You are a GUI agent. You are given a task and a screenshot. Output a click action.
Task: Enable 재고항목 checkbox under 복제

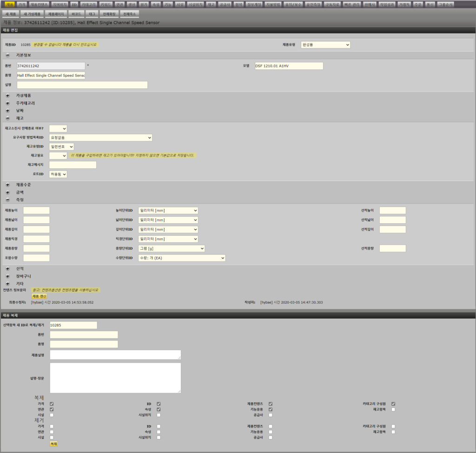tap(393, 409)
